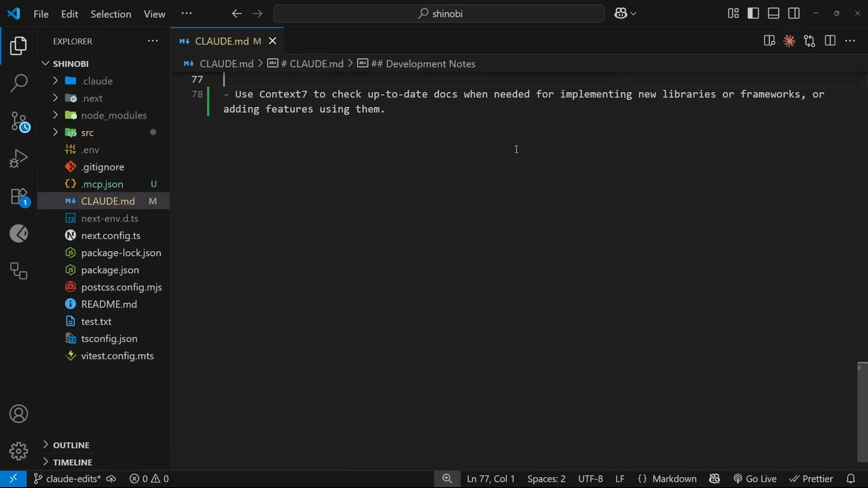
Task: Open the Edit menu
Action: tap(69, 14)
